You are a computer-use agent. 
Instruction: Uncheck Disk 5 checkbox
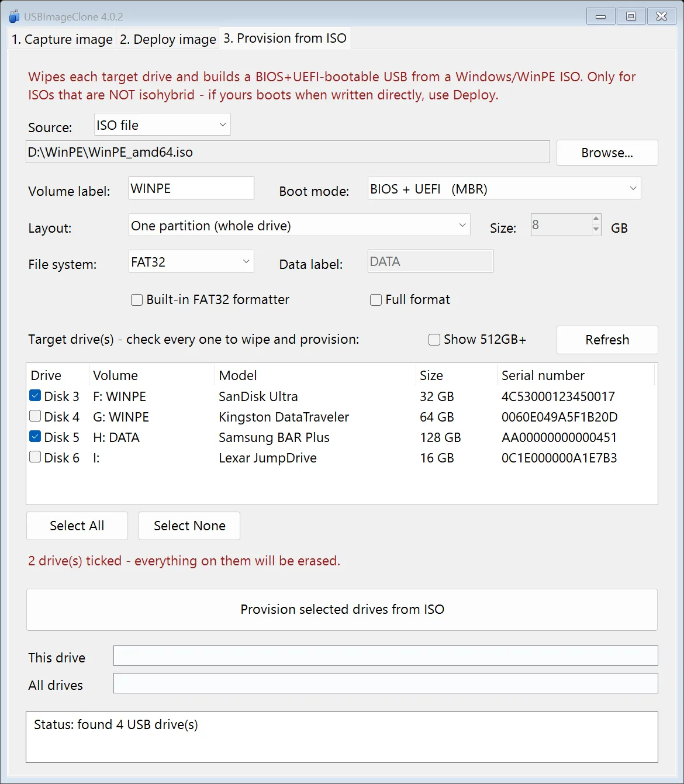pyautogui.click(x=35, y=437)
